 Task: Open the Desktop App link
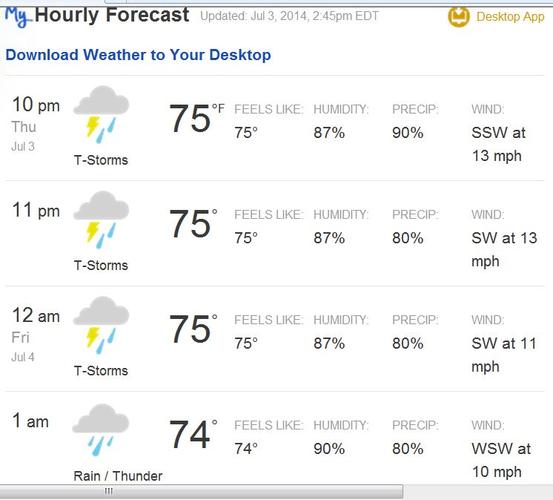click(510, 17)
